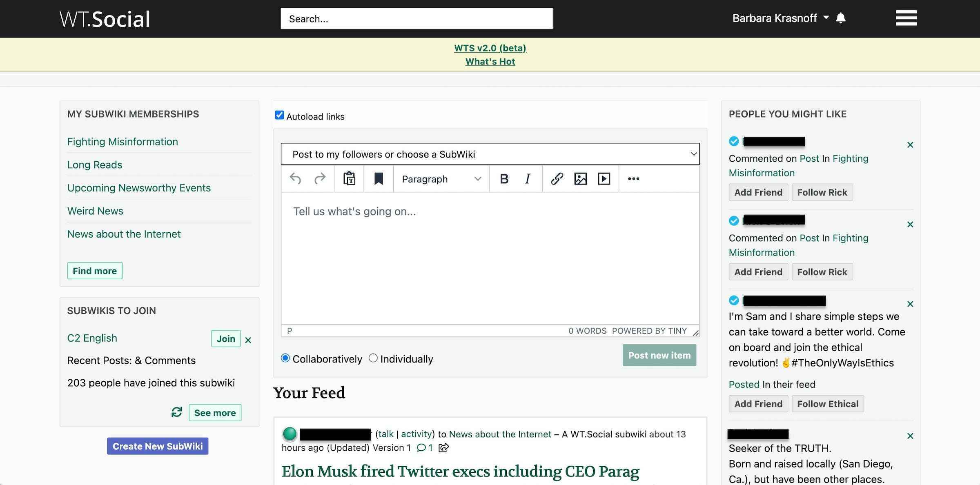The width and height of the screenshot is (980, 485).
Task: Click the Find more button
Action: (x=95, y=271)
